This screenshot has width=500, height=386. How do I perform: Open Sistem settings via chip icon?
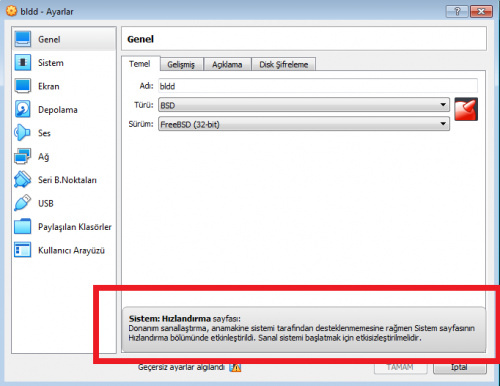pyautogui.click(x=23, y=62)
